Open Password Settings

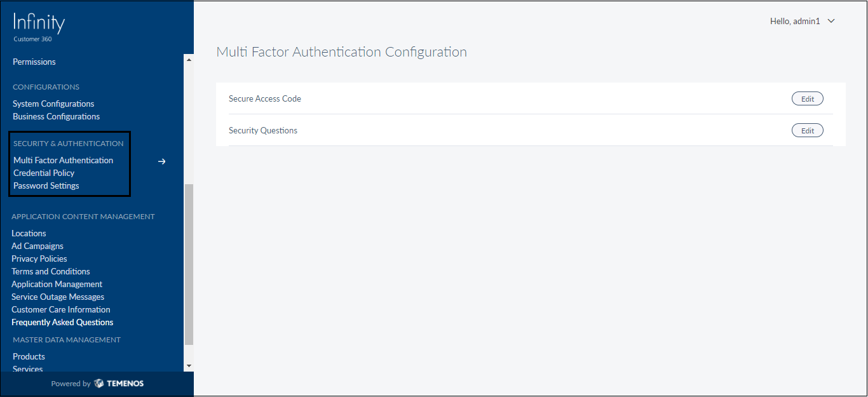coord(46,186)
